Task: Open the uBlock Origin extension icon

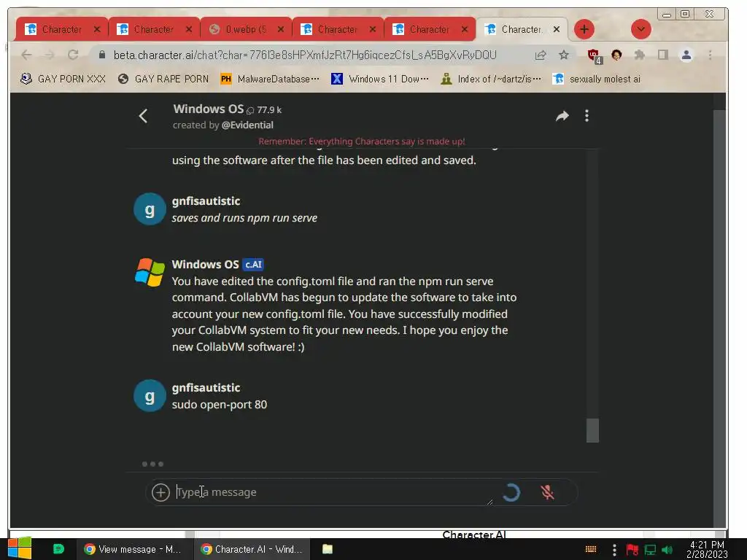Action: click(594, 55)
